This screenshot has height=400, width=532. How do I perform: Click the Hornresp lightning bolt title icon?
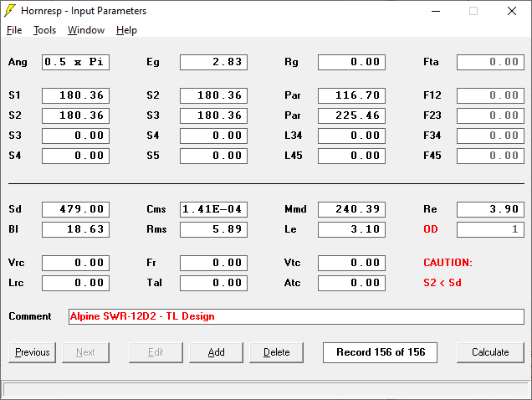tap(10, 11)
